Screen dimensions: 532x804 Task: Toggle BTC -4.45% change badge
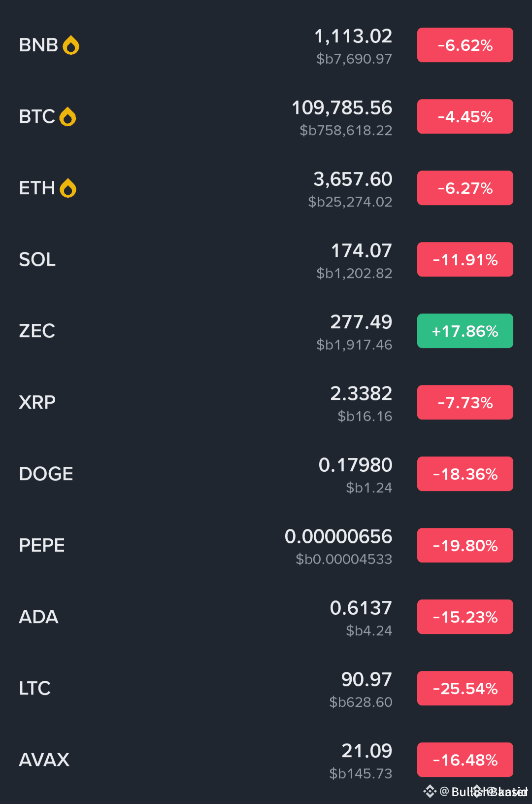tap(465, 117)
